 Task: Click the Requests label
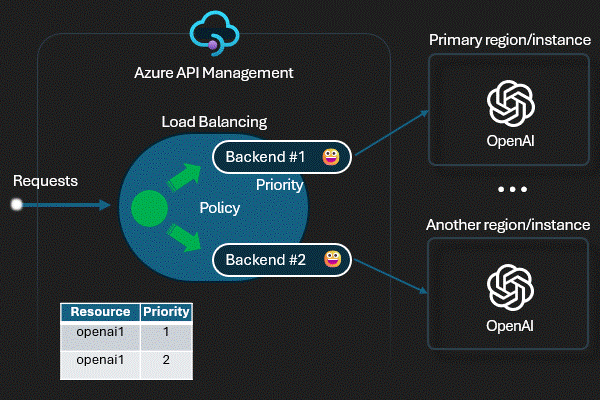point(45,181)
